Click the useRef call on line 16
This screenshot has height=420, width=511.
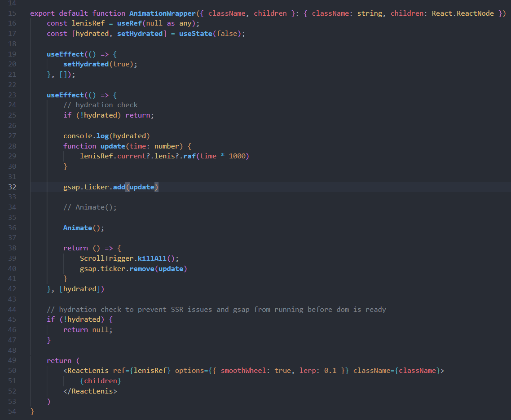click(x=129, y=23)
